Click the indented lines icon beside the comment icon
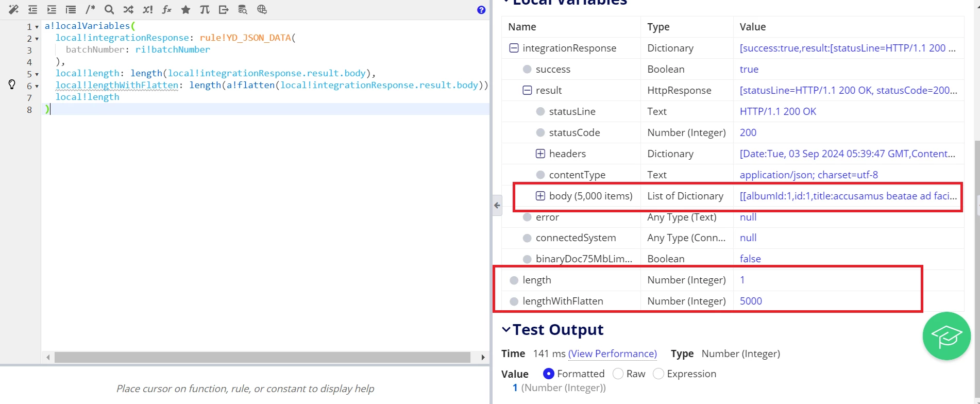980x404 pixels. click(x=71, y=9)
